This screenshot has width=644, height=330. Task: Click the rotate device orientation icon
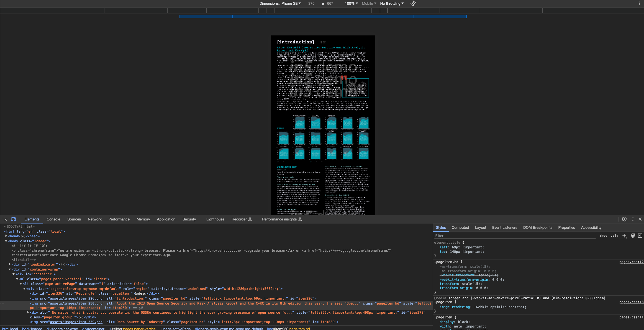413,3
